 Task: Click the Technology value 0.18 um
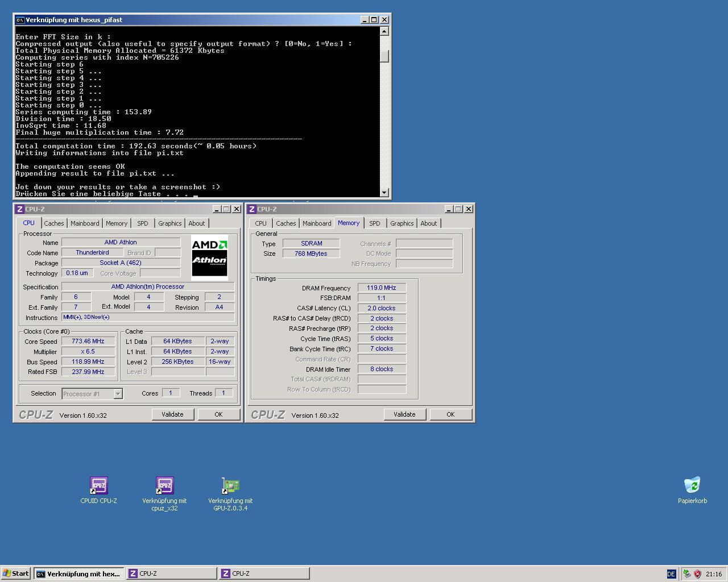tap(77, 273)
